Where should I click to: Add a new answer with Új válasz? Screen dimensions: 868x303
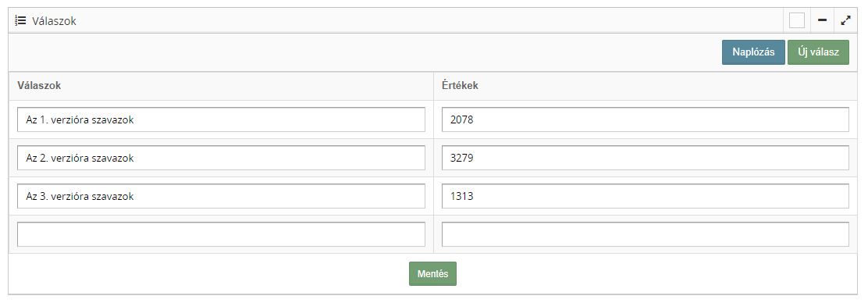click(817, 52)
